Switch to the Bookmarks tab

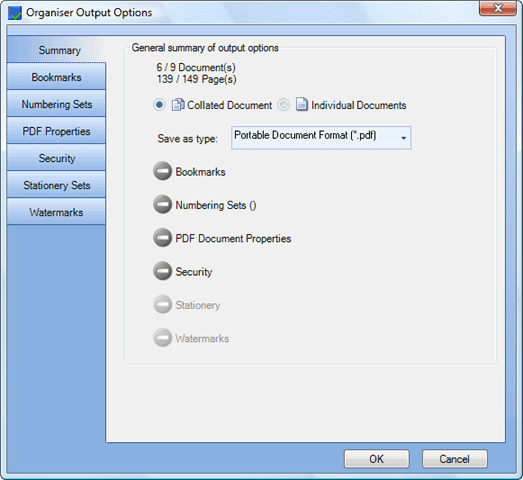pyautogui.click(x=56, y=77)
